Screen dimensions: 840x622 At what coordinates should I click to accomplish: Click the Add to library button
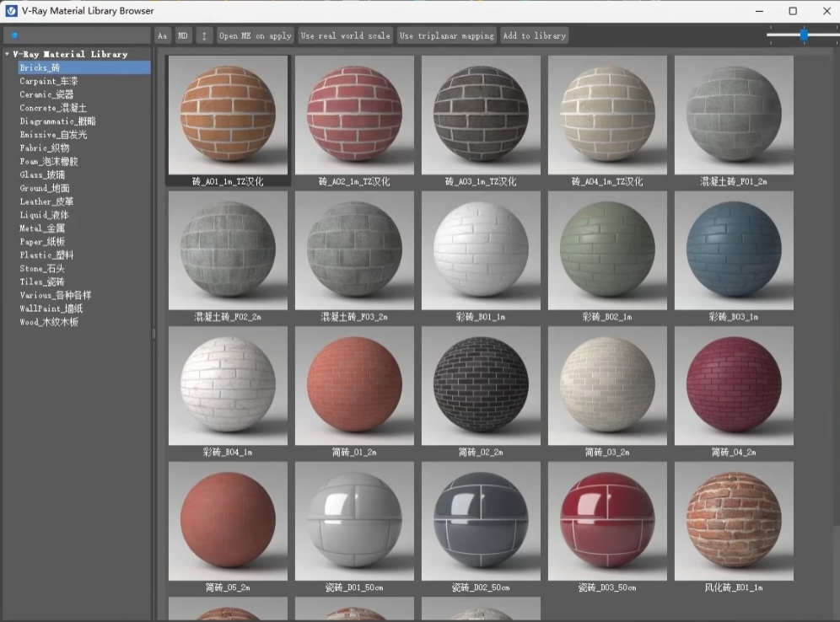click(x=534, y=35)
